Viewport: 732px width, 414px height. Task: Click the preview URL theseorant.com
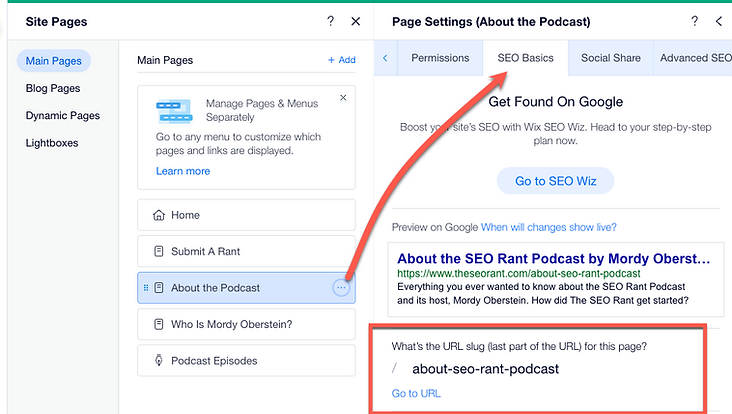click(519, 274)
